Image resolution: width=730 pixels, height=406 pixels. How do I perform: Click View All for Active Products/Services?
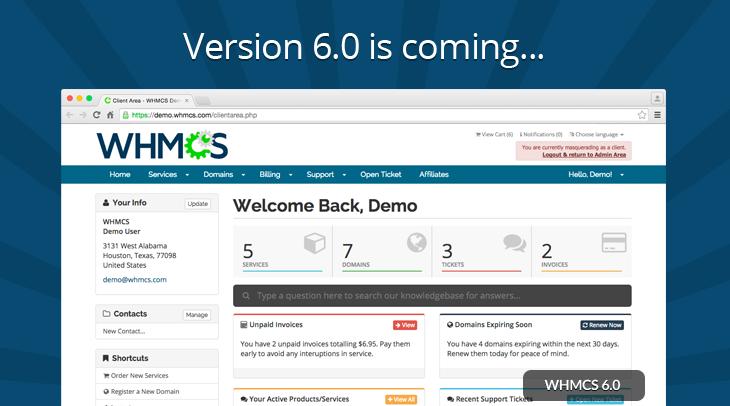(401, 399)
